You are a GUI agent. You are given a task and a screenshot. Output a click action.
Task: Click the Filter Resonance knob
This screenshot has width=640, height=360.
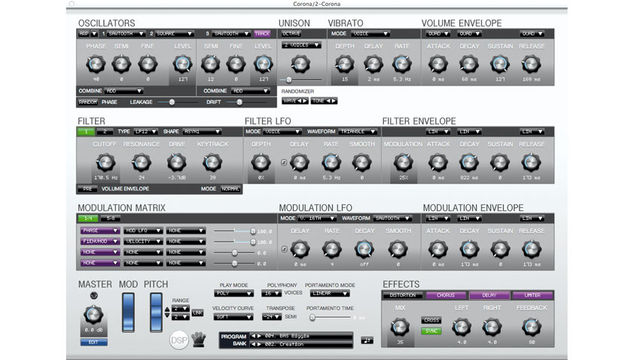(141, 162)
